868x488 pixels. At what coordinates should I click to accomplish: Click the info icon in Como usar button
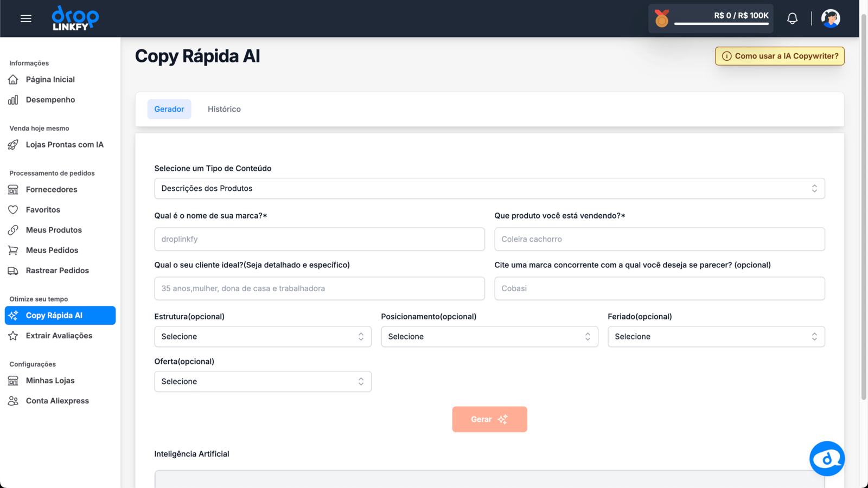coord(726,56)
